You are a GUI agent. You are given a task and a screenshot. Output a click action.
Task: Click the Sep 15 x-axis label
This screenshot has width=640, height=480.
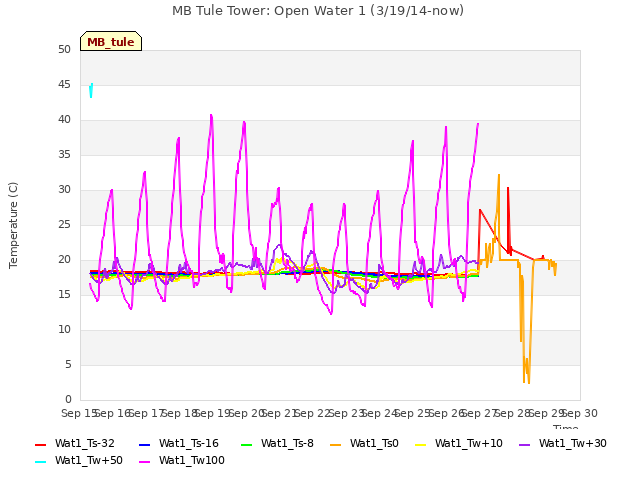click(x=79, y=413)
